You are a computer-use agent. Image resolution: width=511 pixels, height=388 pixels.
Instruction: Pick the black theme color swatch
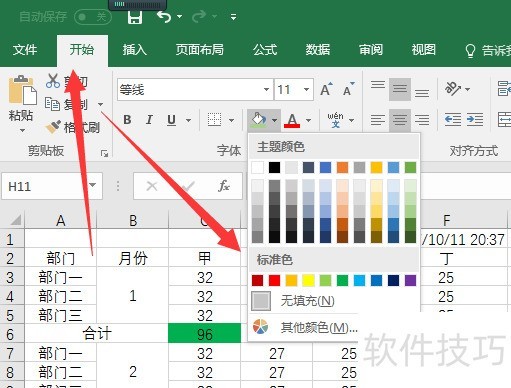[x=274, y=167]
